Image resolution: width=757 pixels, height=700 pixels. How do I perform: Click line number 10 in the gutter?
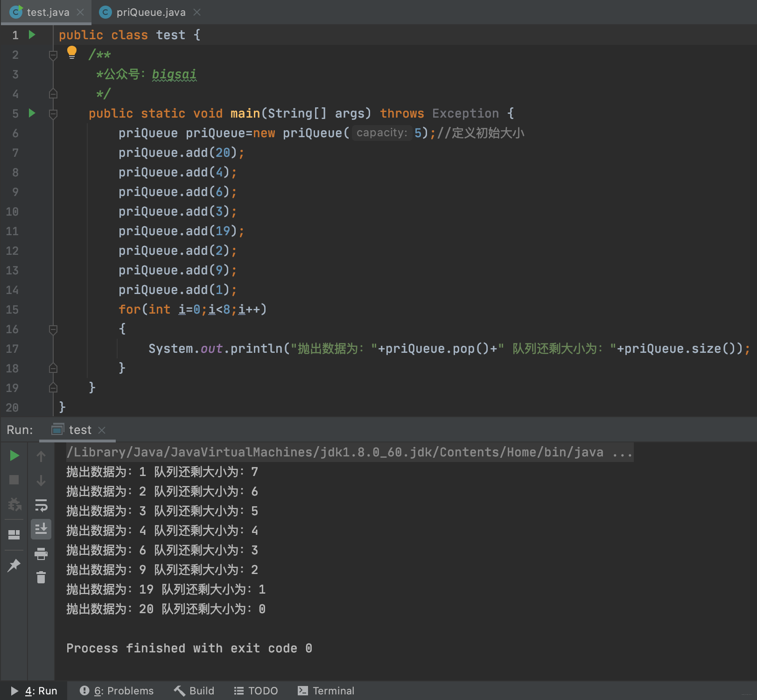(12, 211)
